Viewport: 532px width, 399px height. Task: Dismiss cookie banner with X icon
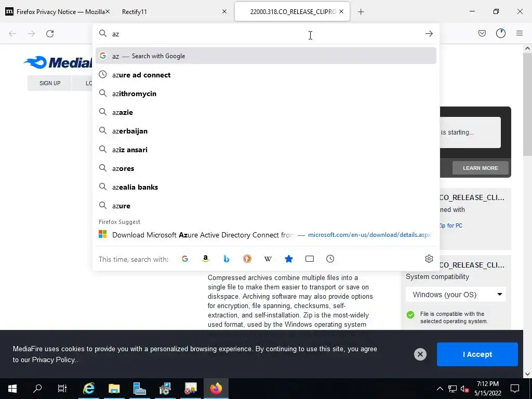tap(420, 354)
